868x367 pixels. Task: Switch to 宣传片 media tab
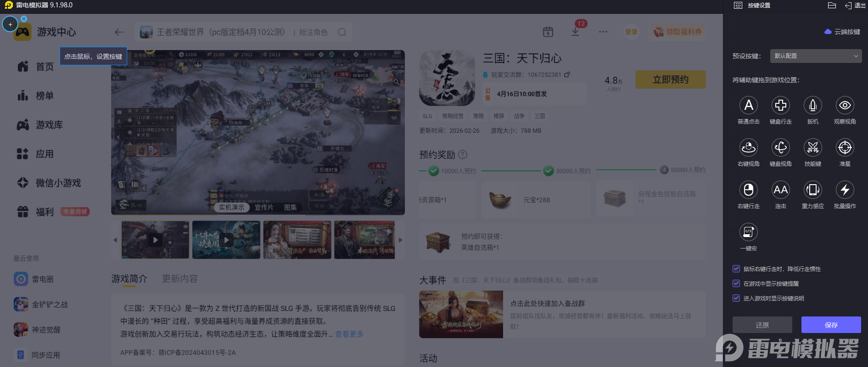[264, 208]
